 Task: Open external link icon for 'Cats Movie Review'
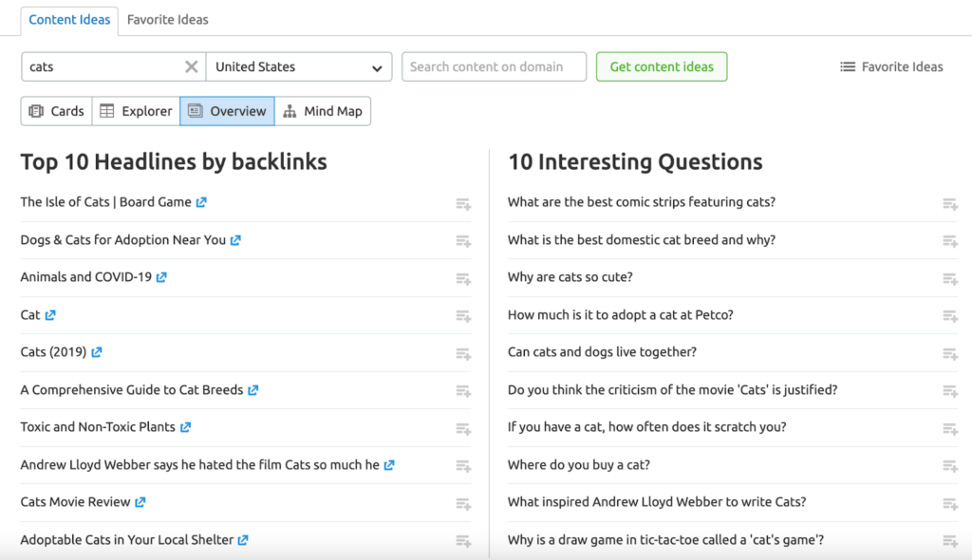140,502
